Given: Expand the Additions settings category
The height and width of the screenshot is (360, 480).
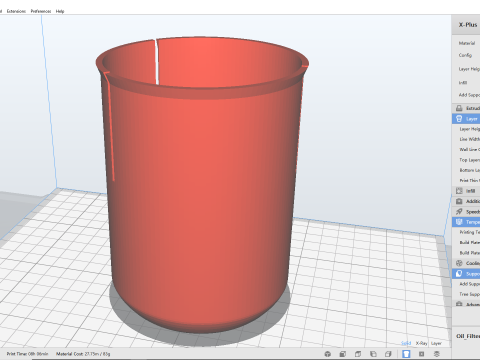Looking at the screenshot, I should point(466,201).
